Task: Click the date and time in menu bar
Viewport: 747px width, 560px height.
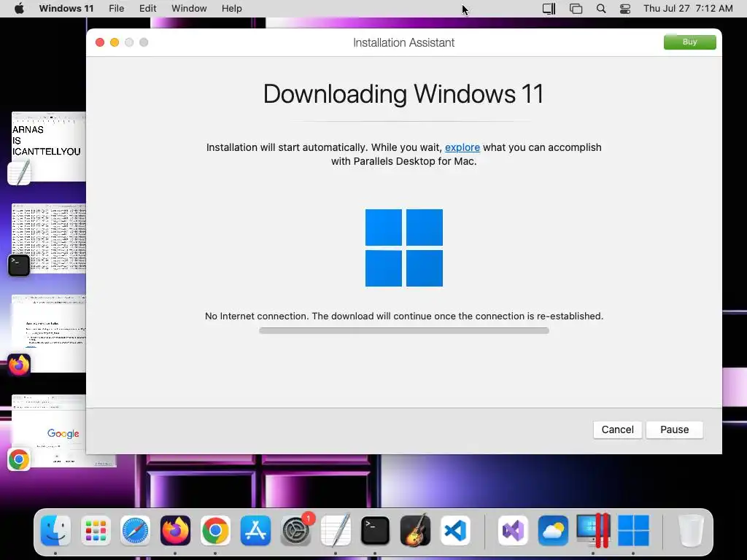Action: pyautogui.click(x=688, y=9)
